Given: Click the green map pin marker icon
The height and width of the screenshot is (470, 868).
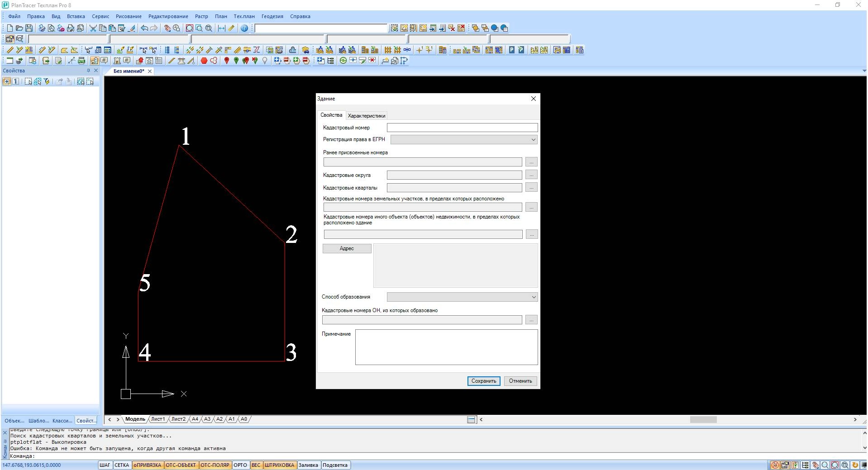Looking at the screenshot, I should pyautogui.click(x=236, y=61).
